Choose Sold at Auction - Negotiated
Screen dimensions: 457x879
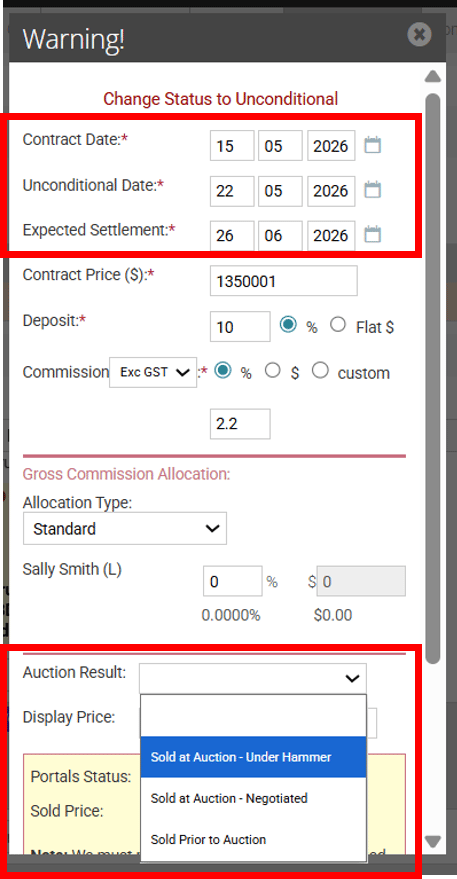pos(253,798)
